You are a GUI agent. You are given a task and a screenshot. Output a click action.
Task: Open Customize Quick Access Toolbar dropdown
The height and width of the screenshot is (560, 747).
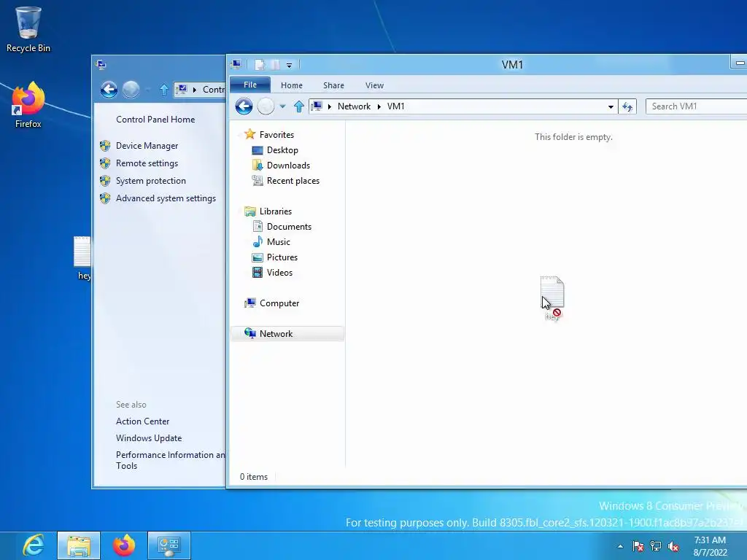289,65
